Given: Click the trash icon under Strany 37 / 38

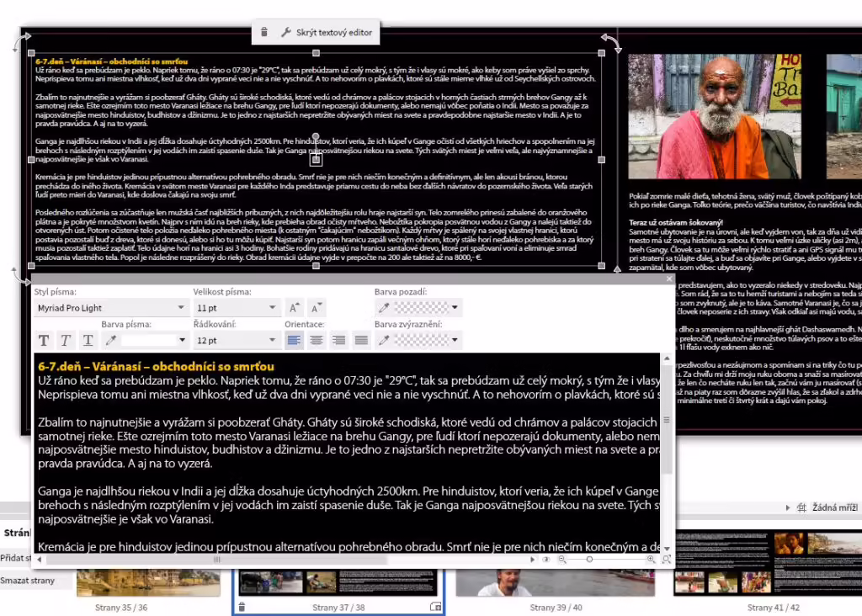Looking at the screenshot, I should point(242,608).
